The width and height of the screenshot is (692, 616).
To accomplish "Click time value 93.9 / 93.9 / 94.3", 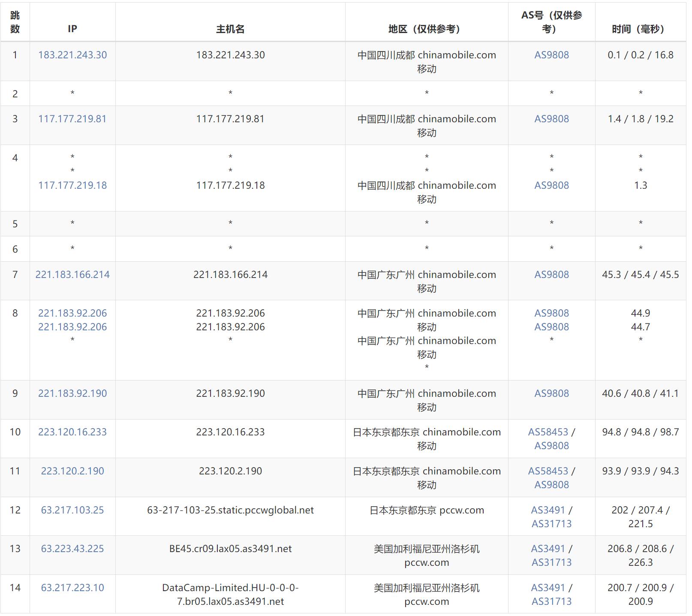I will click(641, 471).
